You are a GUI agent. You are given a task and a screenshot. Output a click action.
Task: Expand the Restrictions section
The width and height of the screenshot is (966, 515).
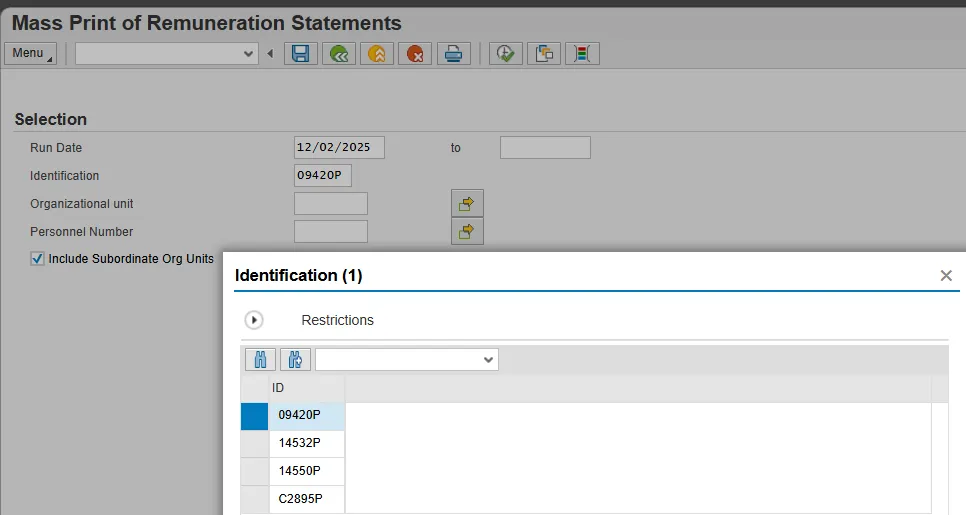(x=254, y=320)
